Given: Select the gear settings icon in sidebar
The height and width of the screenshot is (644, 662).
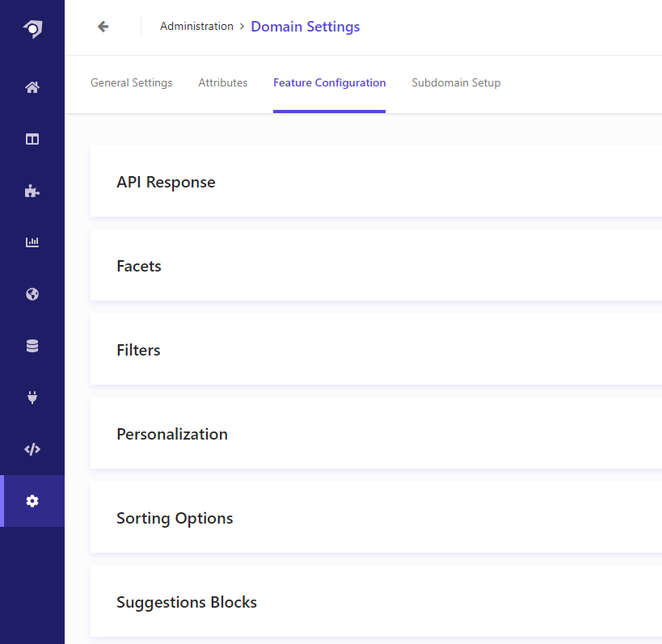Looking at the screenshot, I should coord(32,501).
